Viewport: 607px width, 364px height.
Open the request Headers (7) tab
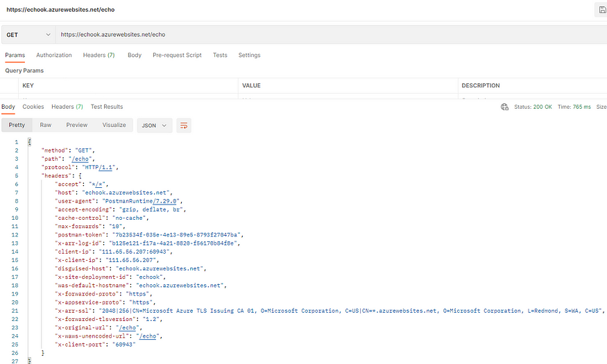(99, 55)
